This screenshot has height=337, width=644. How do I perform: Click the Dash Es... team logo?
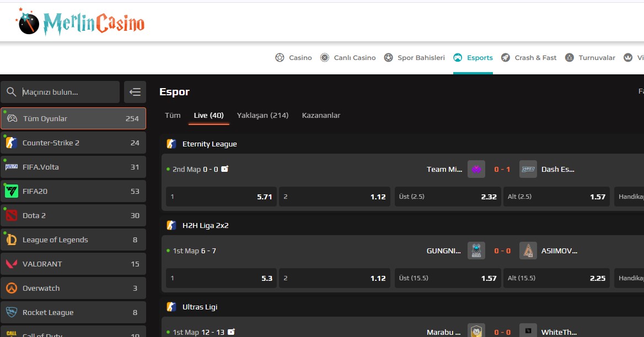pos(528,169)
